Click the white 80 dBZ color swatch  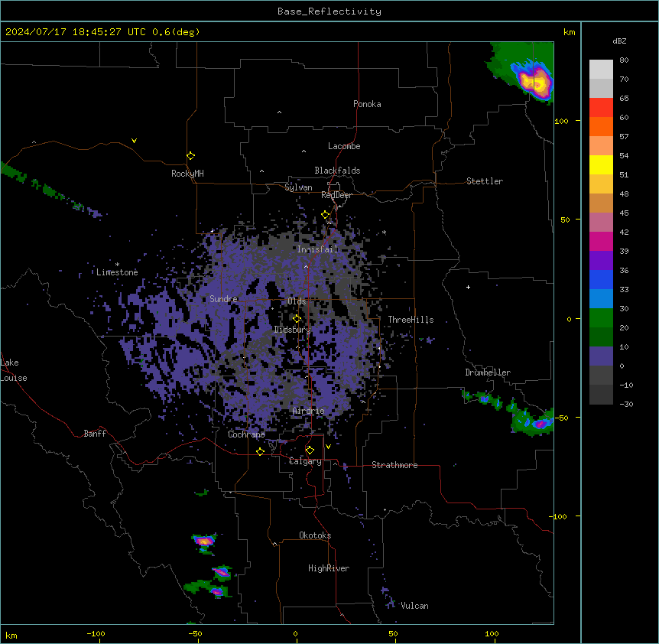(x=601, y=70)
